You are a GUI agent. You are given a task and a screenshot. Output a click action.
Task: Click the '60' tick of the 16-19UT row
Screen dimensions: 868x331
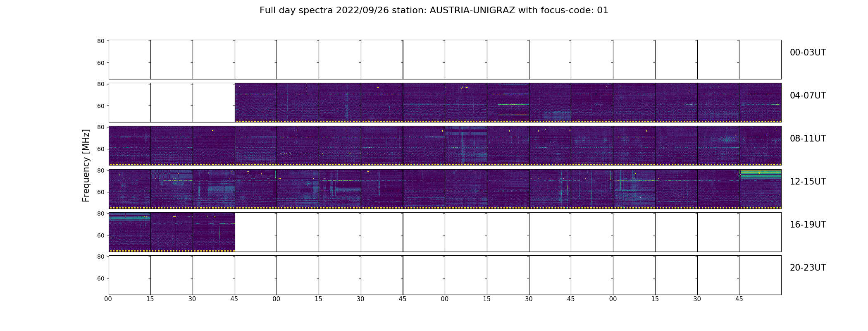(100, 235)
